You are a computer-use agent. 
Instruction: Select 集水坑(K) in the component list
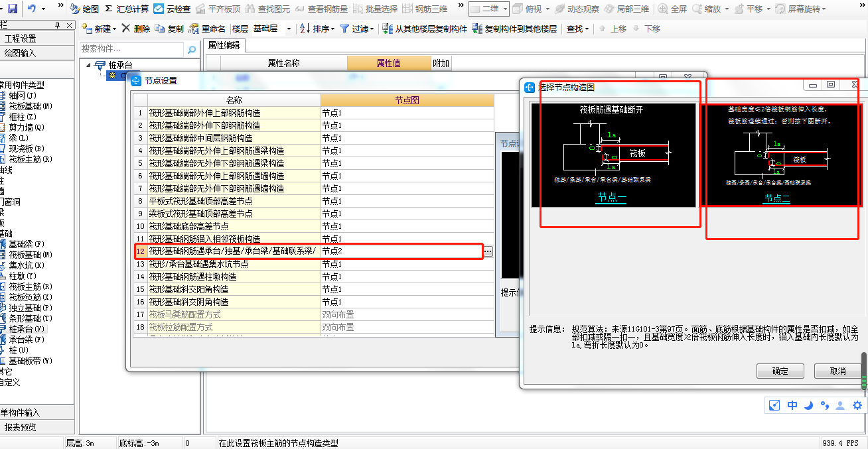[25, 265]
